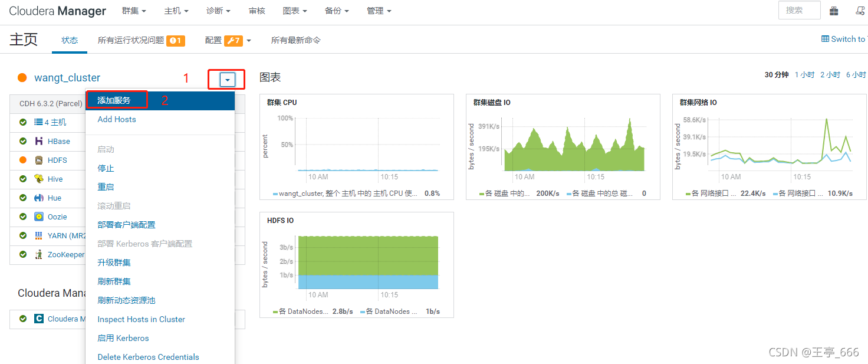
Task: Open the 管理 top navigation dropdown
Action: click(x=379, y=11)
